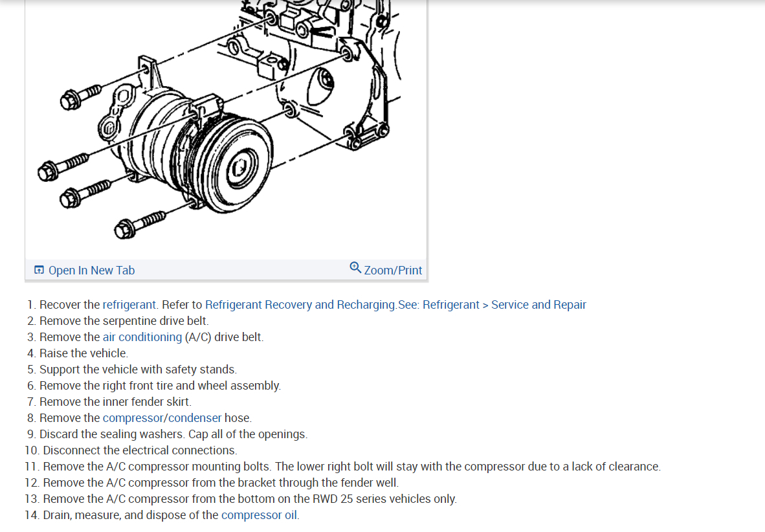The height and width of the screenshot is (532, 765).
Task: Select text 'Remove the right front tire and wheel assembly.'
Action: pyautogui.click(x=160, y=386)
